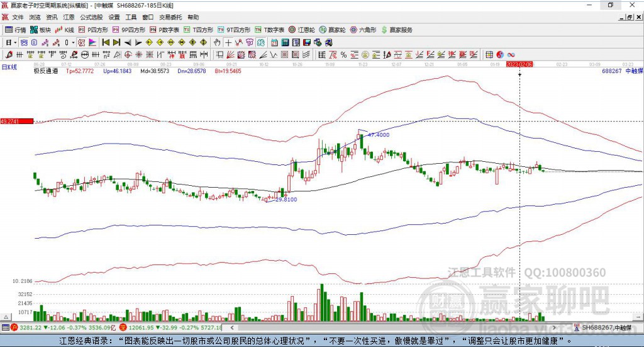Open the 赢家服务 link
The height and width of the screenshot is (347, 644).
click(396, 30)
